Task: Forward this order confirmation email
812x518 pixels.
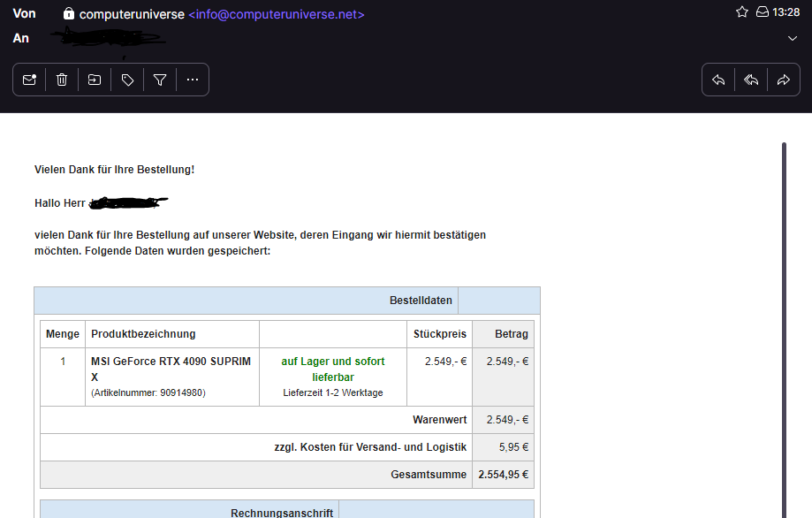Action: coord(783,80)
